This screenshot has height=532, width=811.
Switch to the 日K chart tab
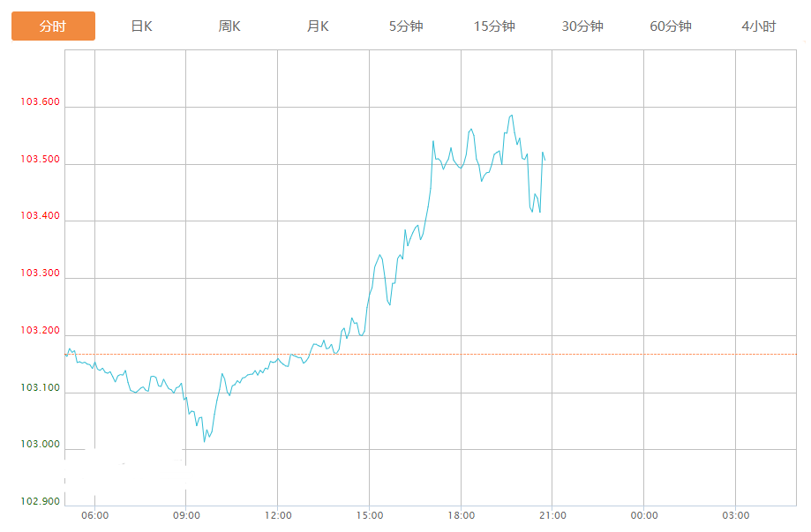click(141, 26)
